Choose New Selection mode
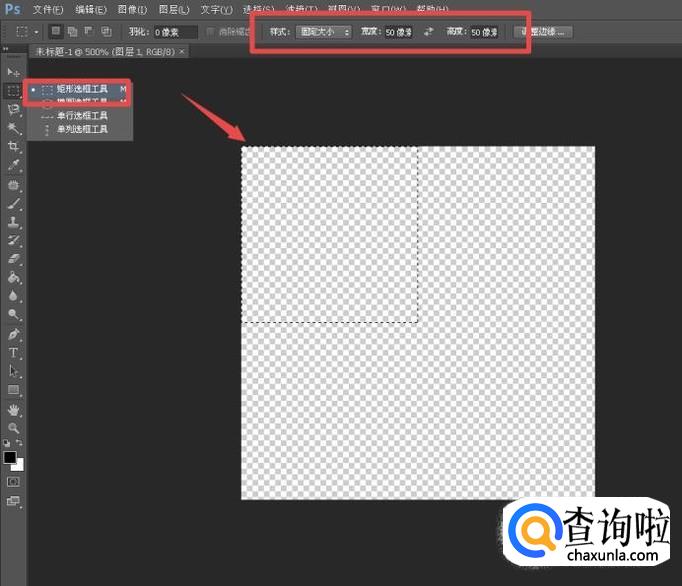Image resolution: width=682 pixels, height=586 pixels. (56, 31)
